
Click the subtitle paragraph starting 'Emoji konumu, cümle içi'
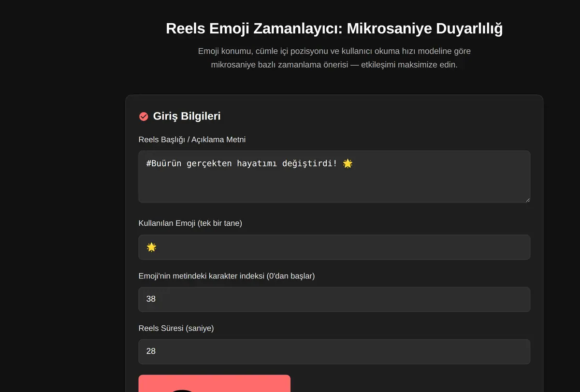[x=334, y=58]
